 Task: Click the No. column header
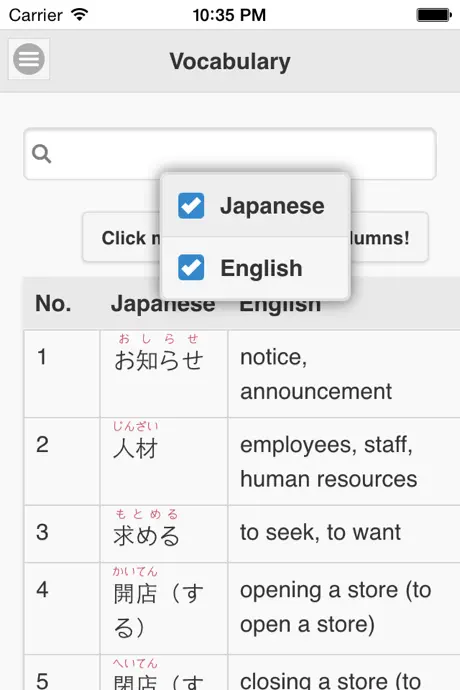tap(53, 303)
